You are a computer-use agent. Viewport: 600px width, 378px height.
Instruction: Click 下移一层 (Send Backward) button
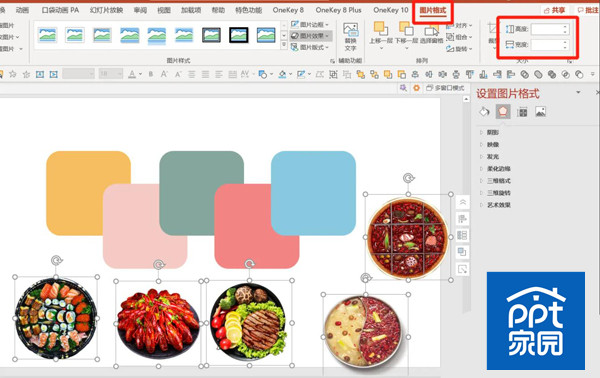point(406,36)
